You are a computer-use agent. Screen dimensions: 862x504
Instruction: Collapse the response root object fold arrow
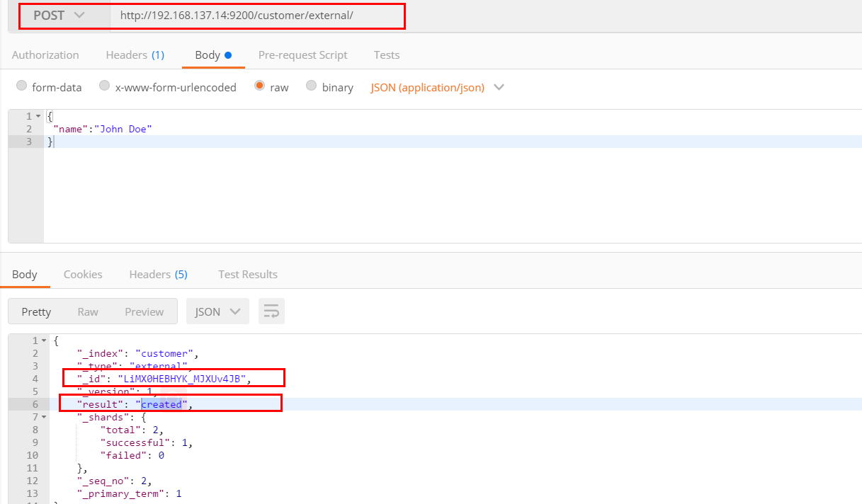click(x=43, y=340)
